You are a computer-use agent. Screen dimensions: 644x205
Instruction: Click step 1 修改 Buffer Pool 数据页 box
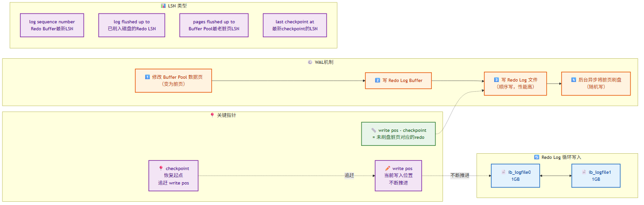coord(174,81)
